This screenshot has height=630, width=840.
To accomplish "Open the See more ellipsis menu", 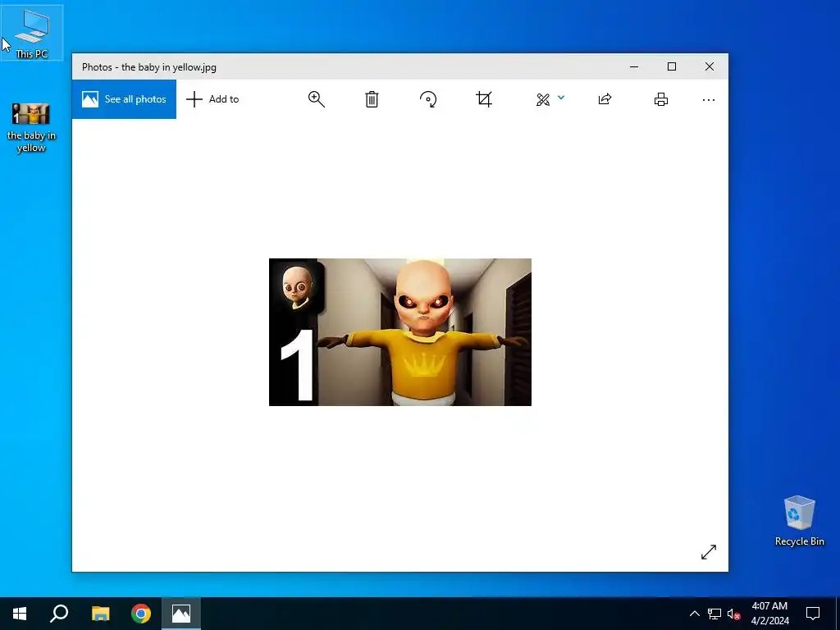I will (x=708, y=99).
